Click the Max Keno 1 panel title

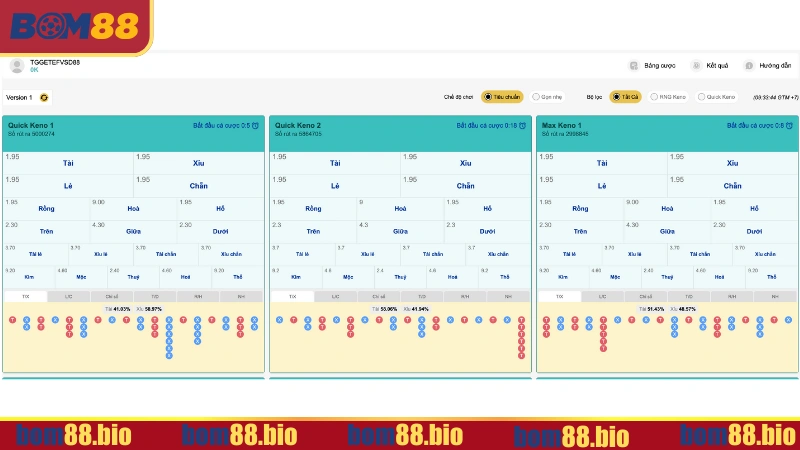pos(561,125)
